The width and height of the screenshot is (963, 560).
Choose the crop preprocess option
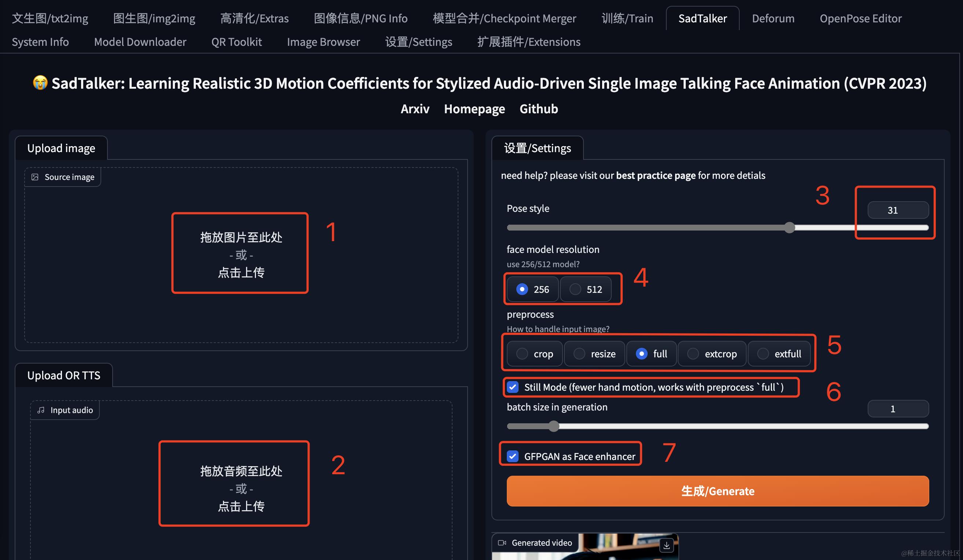pos(522,354)
